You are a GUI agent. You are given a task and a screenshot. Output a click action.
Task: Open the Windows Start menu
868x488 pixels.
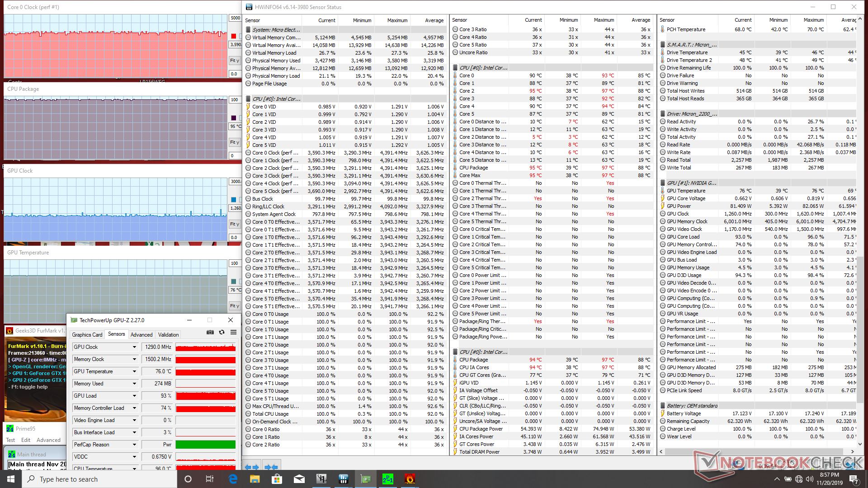(11, 479)
